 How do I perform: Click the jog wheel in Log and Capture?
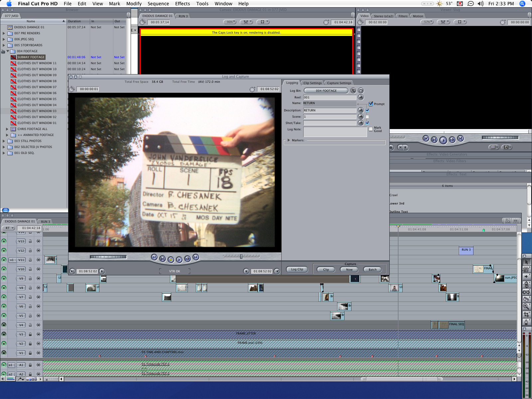(108, 257)
